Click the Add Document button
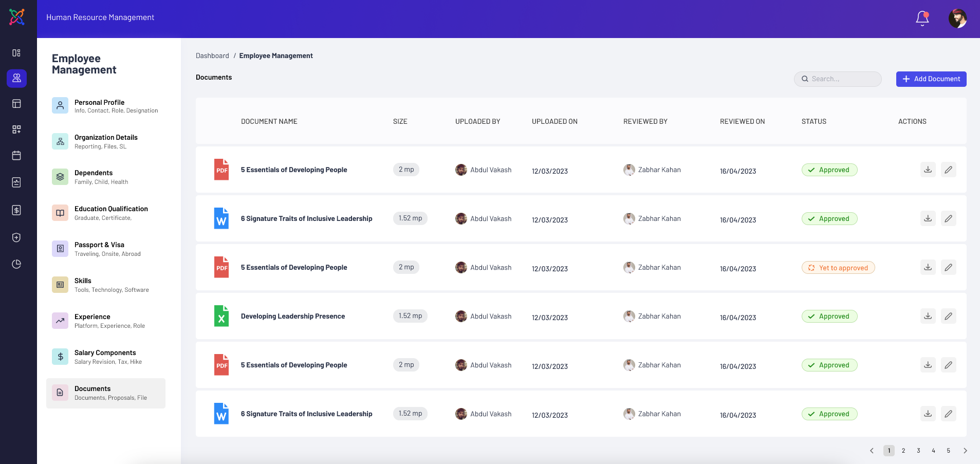Screen dimensions: 980x464 tap(931, 79)
